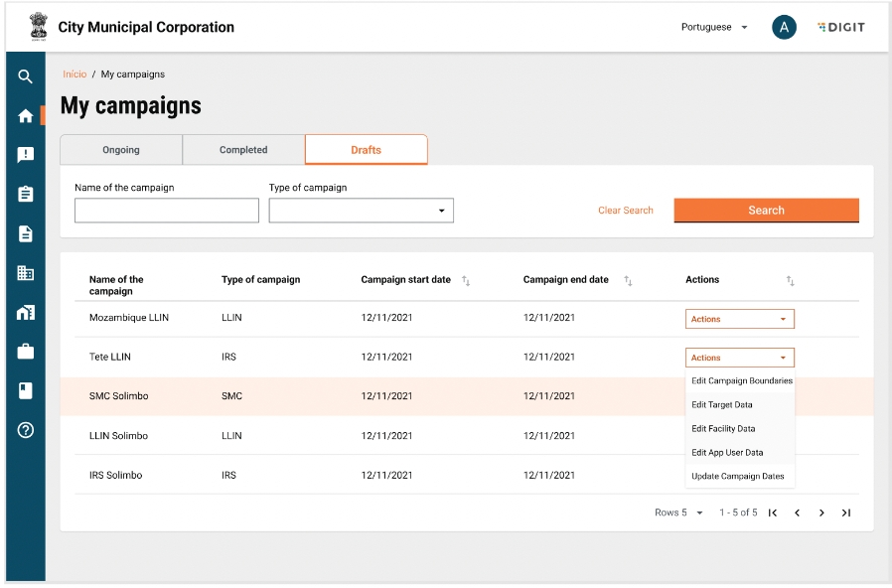This screenshot has height=588, width=892.
Task: Click inside Name of the campaign field
Action: 167,211
